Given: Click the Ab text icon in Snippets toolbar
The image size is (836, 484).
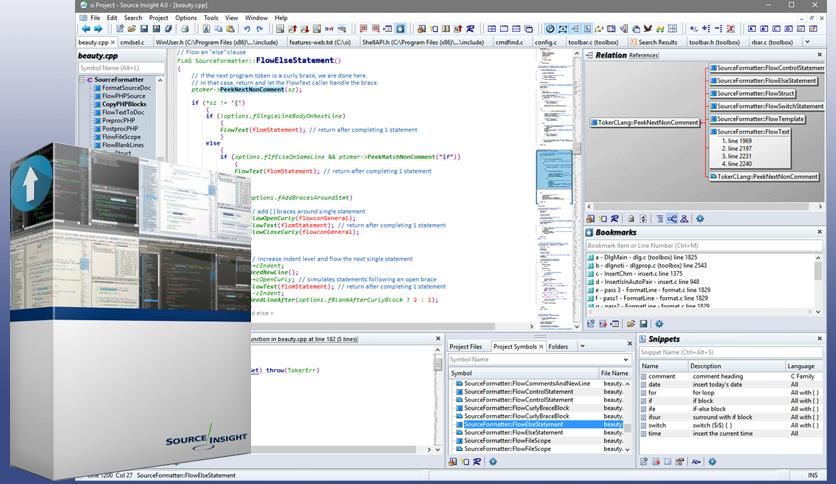Looking at the screenshot, I should click(695, 461).
